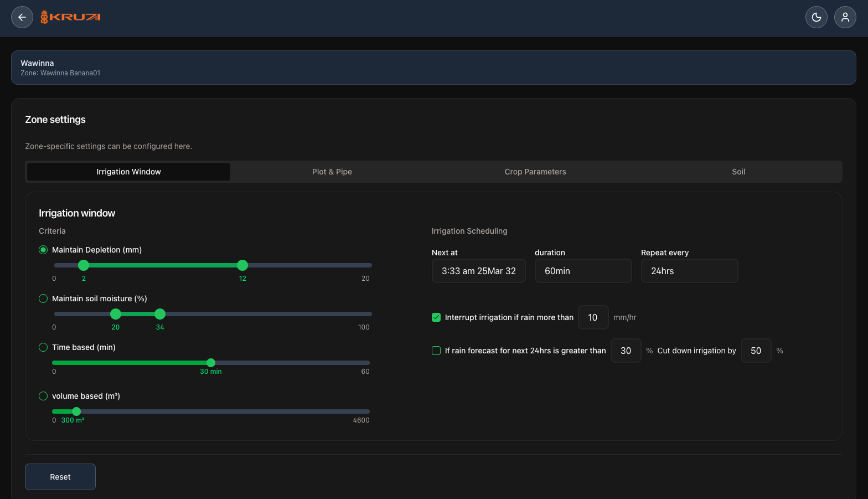Select Maintain Depletion (mm) radio option
Image resolution: width=868 pixels, height=499 pixels.
tap(43, 250)
